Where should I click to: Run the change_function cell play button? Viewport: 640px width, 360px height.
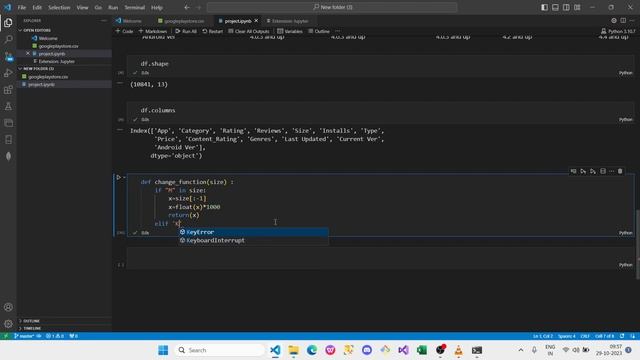click(x=118, y=178)
